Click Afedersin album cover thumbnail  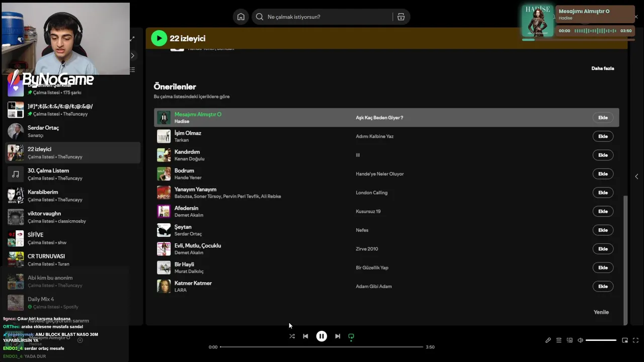point(164,211)
